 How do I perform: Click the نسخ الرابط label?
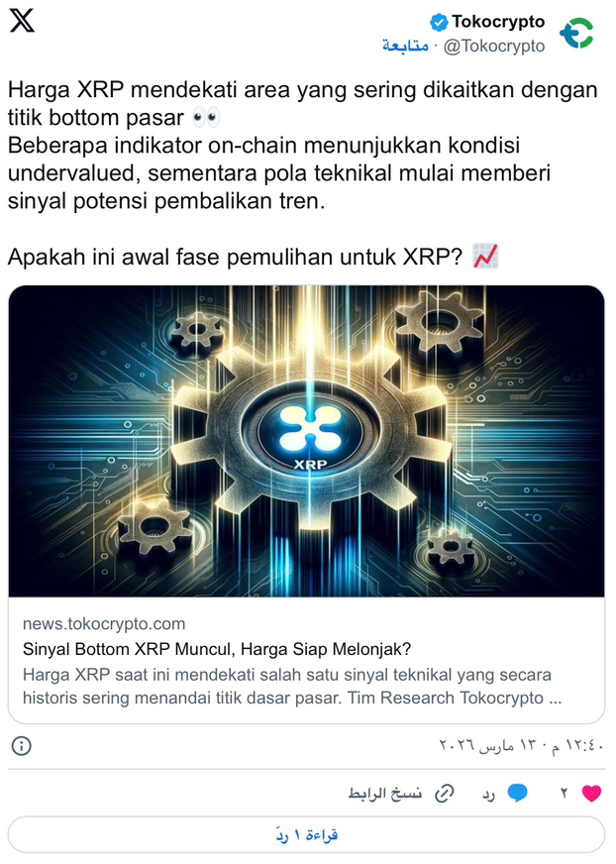pos(384,794)
